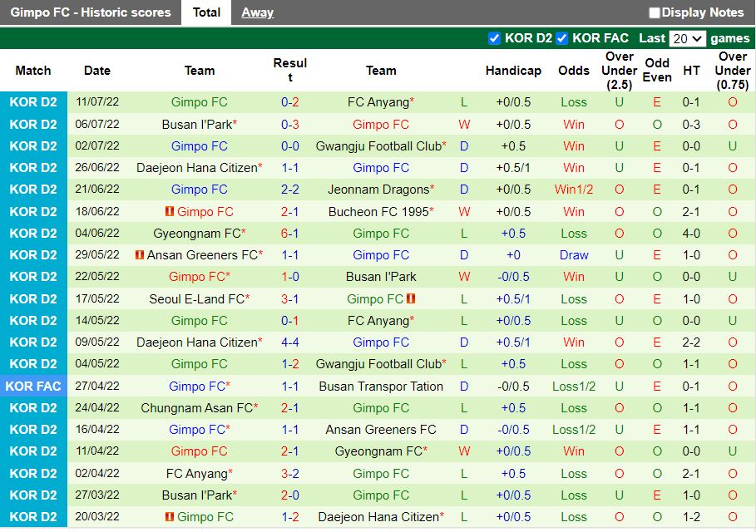Image resolution: width=756 pixels, height=532 pixels.
Task: Uncheck the KOR D2 checkbox
Action: (496, 38)
